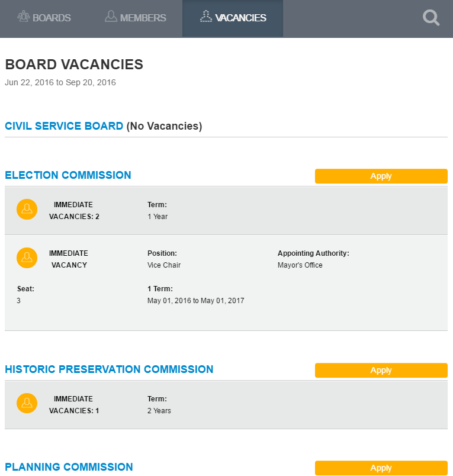Open the MEMBERS tab
The image size is (453, 476).
[x=135, y=17]
